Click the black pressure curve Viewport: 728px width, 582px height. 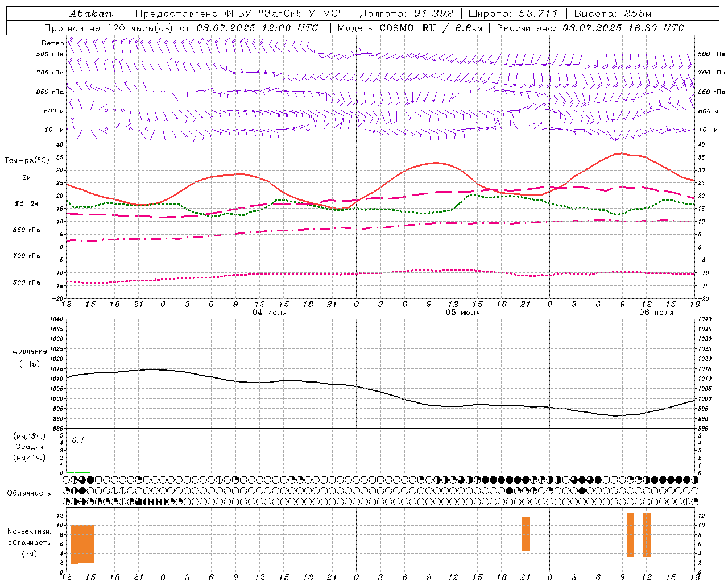tap(381, 392)
